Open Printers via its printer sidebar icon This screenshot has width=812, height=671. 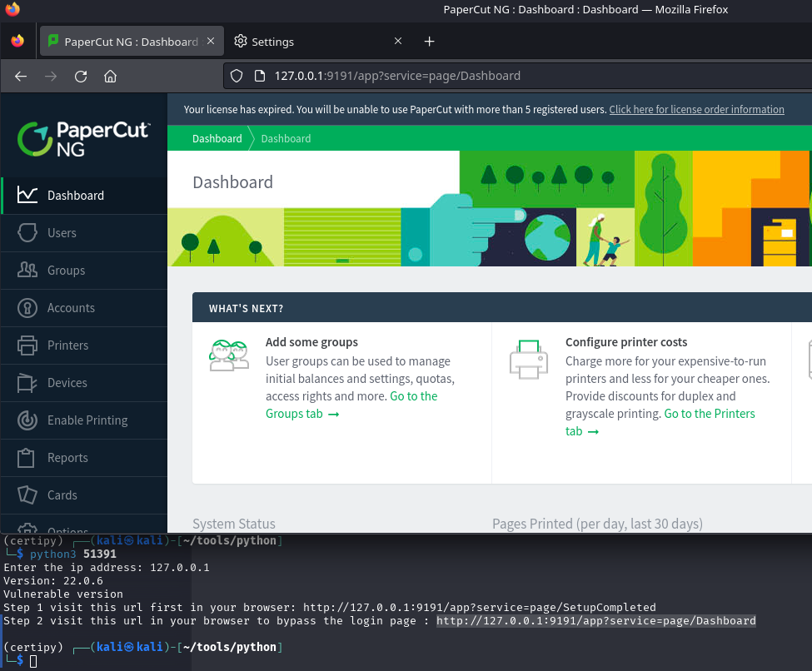tap(27, 345)
